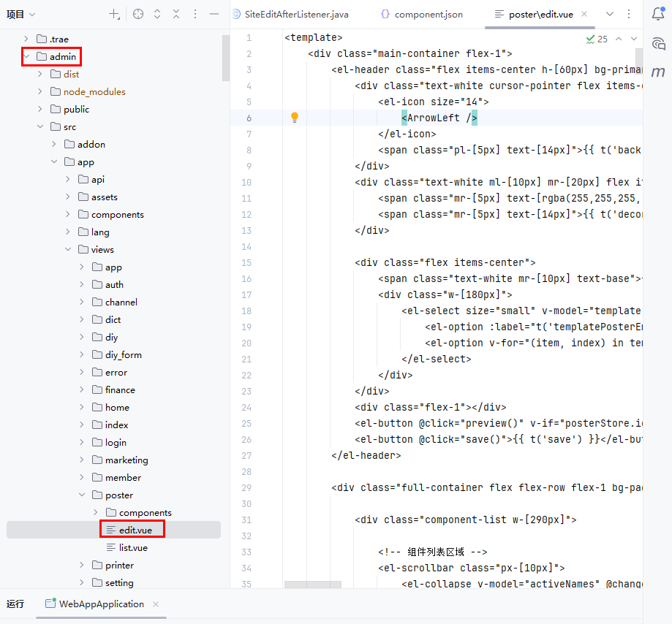672x624 pixels.
Task: Click the collapse all icon in project toolbar
Action: (176, 14)
